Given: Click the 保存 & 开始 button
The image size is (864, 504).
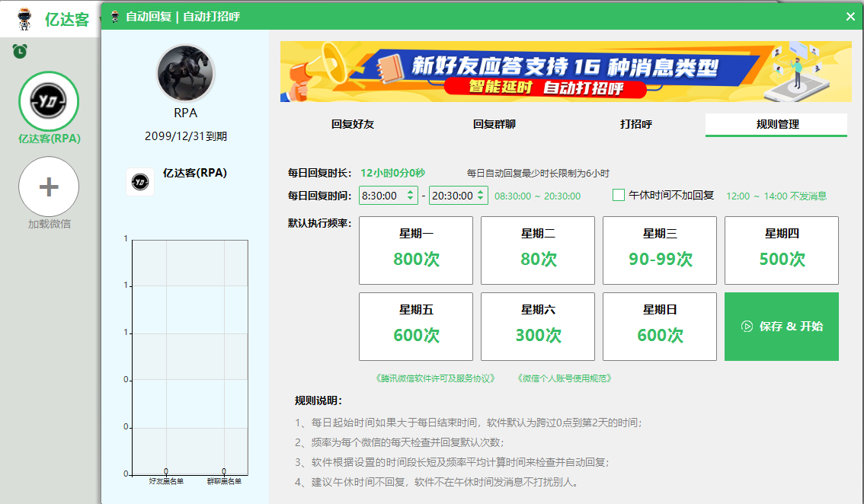Looking at the screenshot, I should coord(782,327).
